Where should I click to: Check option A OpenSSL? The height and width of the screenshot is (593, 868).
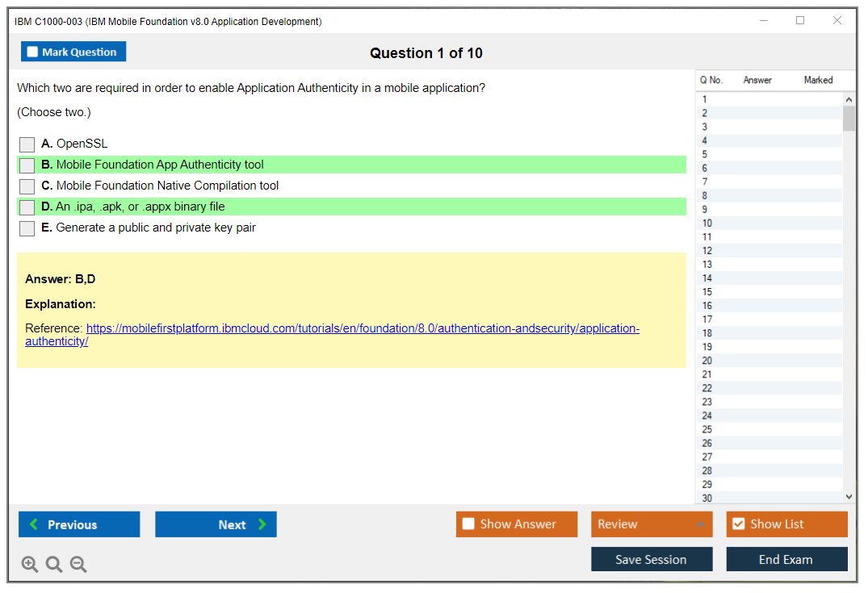27,144
